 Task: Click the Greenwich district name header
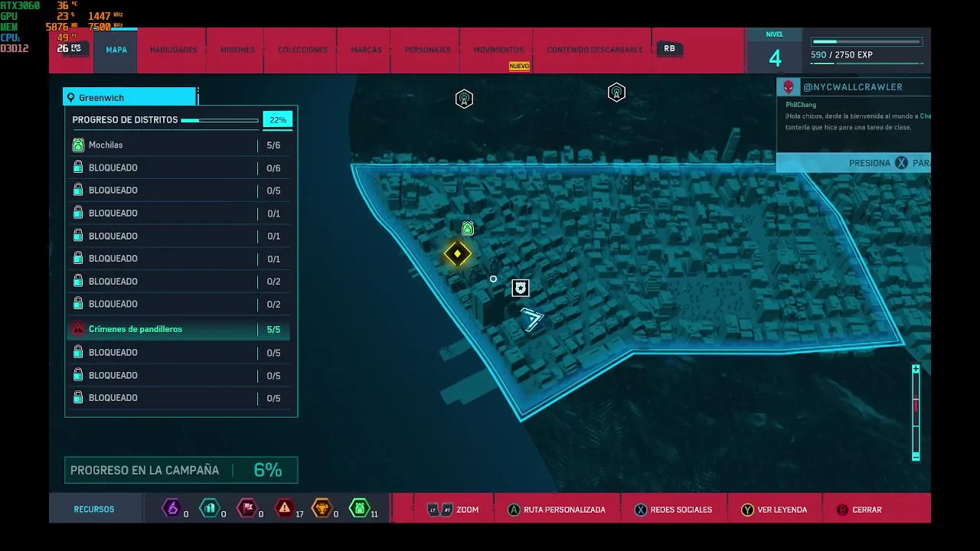129,98
